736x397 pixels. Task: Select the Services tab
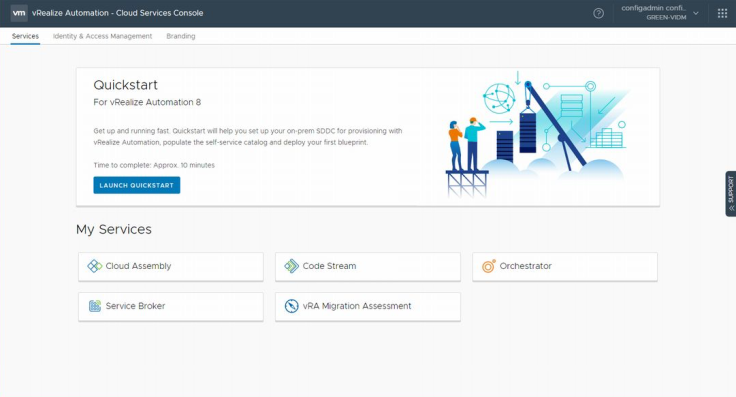[x=25, y=36]
